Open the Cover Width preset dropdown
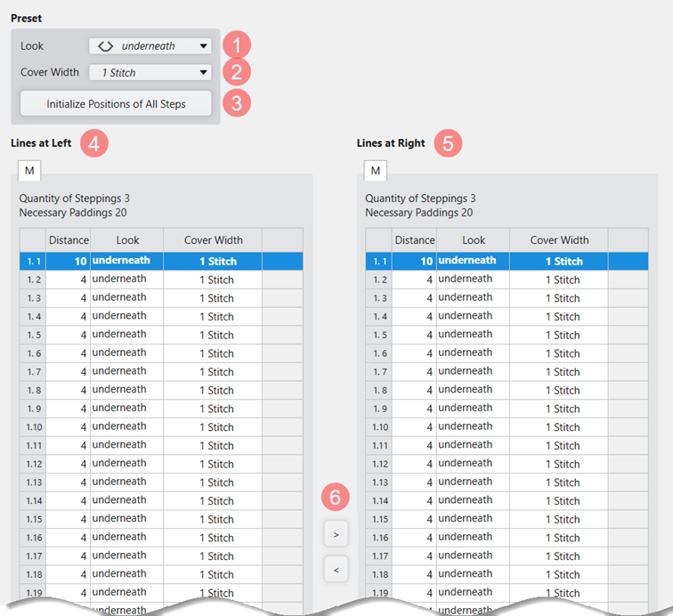Screen dimensions: 673x616 tap(150, 73)
